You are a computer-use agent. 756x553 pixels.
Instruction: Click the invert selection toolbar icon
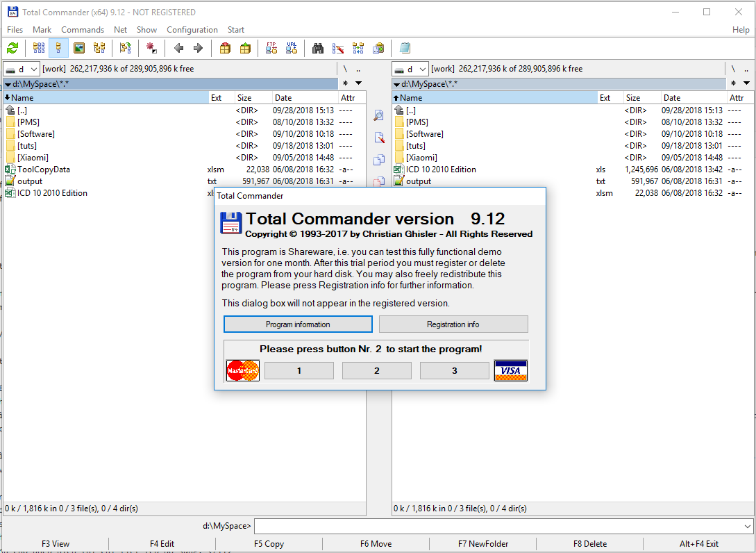click(x=126, y=48)
